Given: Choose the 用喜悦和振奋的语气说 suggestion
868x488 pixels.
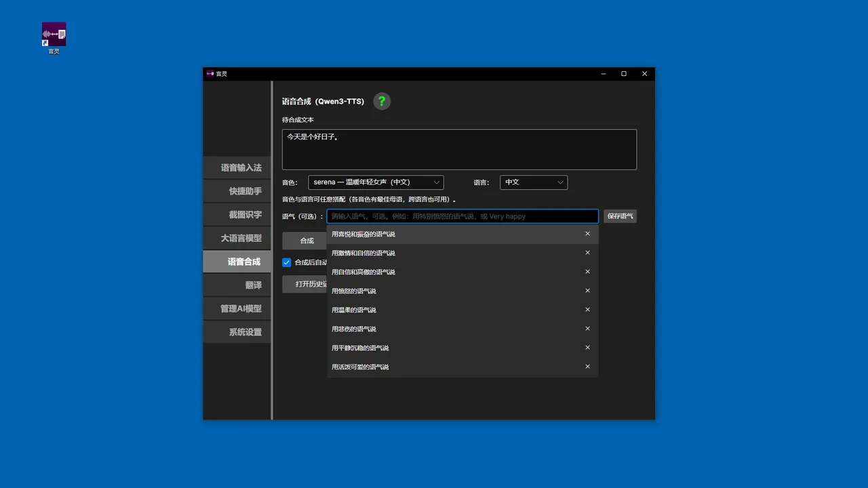Looking at the screenshot, I should 462,234.
